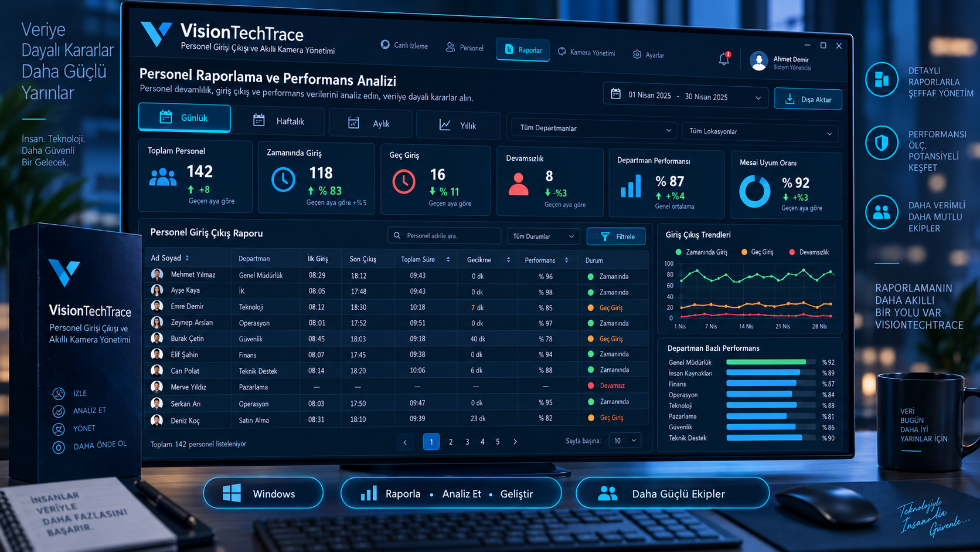The image size is (980, 552).
Task: Open the notification bell
Action: (x=724, y=59)
